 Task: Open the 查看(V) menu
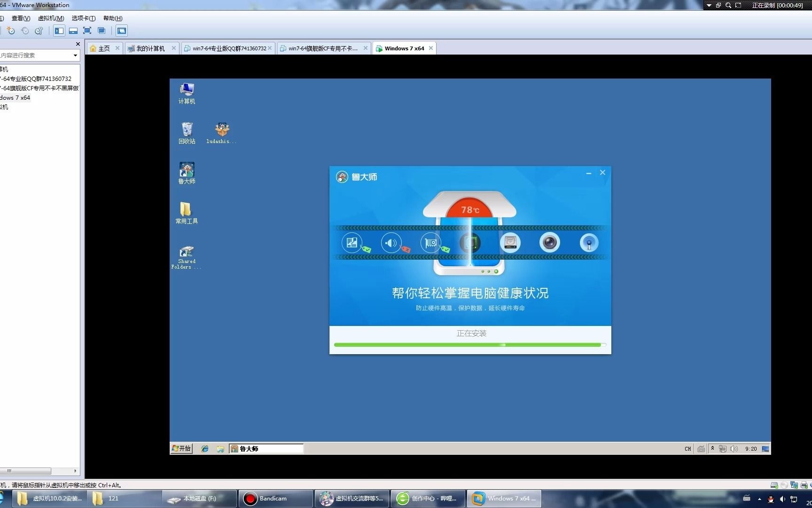coord(21,18)
